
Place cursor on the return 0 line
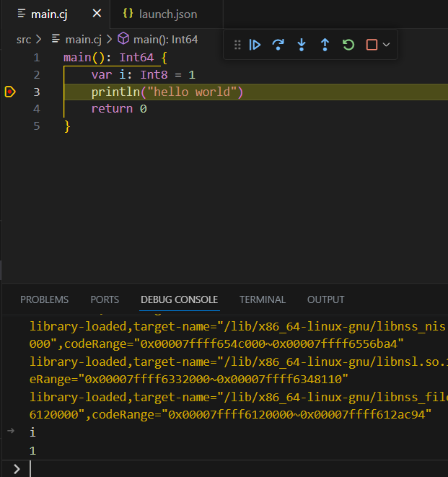[119, 109]
